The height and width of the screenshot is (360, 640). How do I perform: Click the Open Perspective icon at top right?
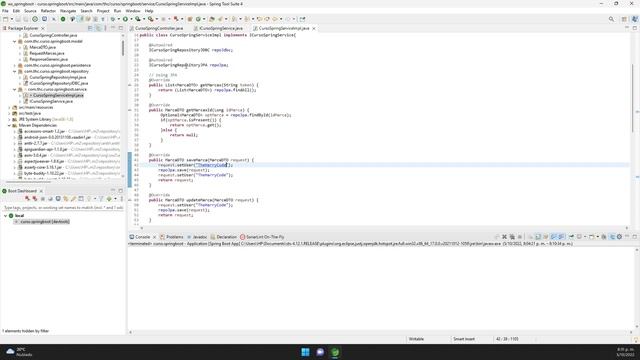624,19
